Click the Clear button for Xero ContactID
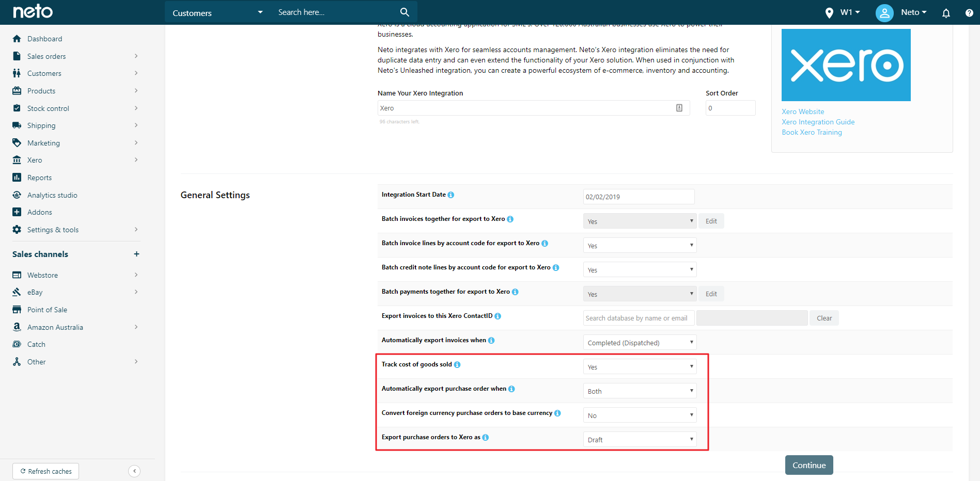This screenshot has width=980, height=481. click(x=824, y=318)
